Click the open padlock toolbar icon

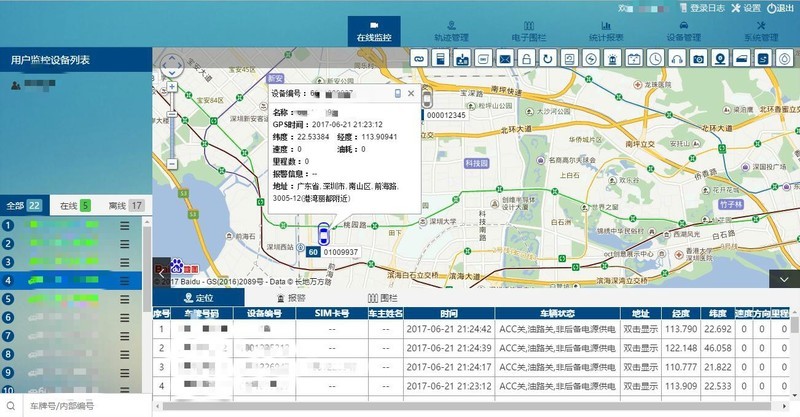click(527, 59)
